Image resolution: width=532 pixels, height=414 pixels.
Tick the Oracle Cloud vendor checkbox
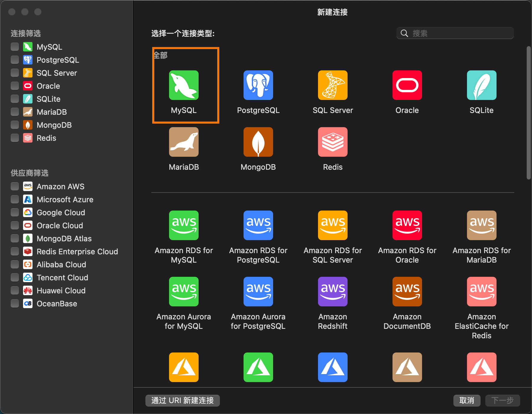coord(15,225)
